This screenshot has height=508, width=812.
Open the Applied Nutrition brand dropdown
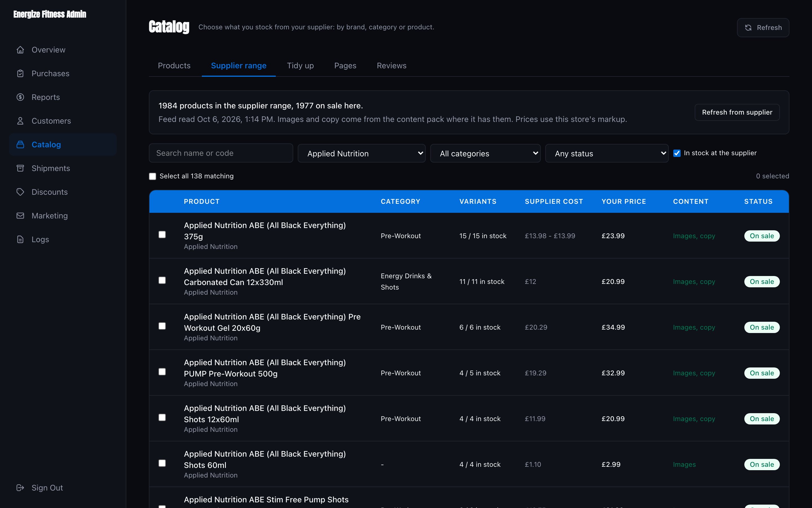361,153
